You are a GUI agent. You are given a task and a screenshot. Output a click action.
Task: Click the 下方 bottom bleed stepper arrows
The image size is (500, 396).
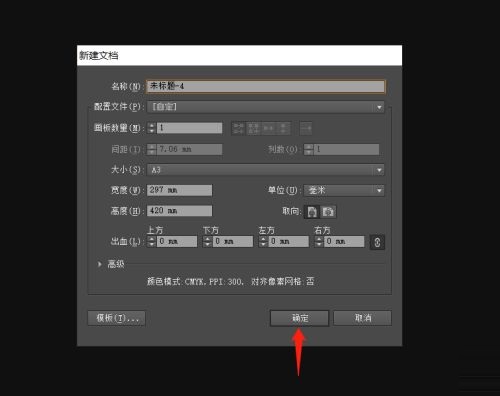coord(207,242)
